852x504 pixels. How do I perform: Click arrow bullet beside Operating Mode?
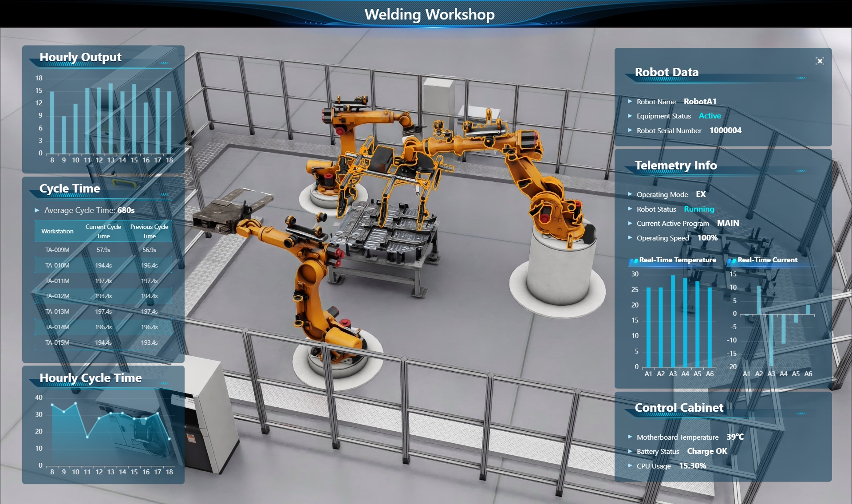click(x=630, y=194)
